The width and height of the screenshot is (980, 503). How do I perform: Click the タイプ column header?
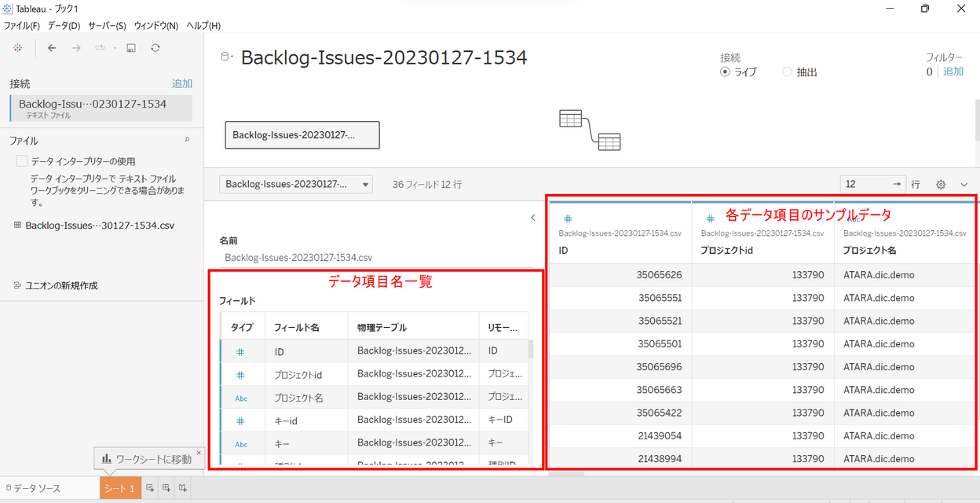pos(242,328)
